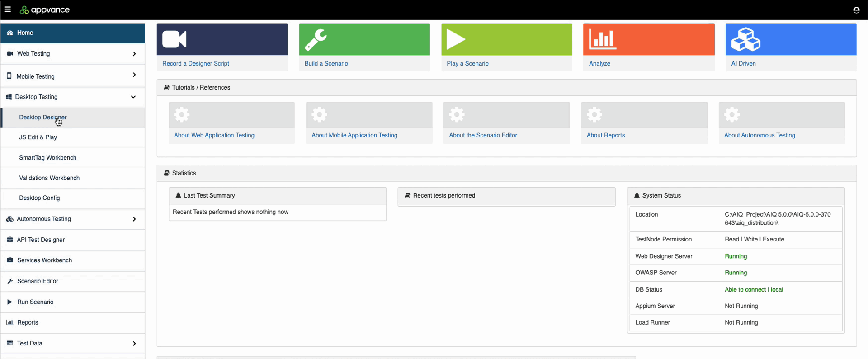Expand the Test Data menu arrow

point(134,344)
